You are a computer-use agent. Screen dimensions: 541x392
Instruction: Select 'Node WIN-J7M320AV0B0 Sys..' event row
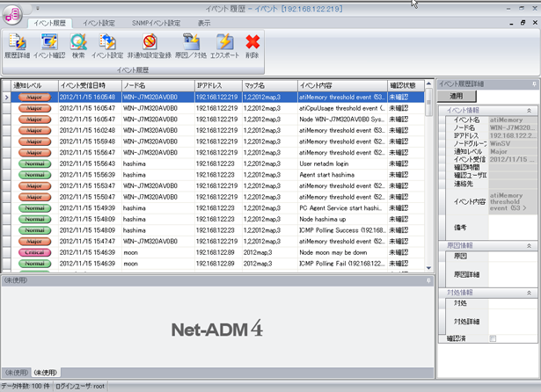pyautogui.click(x=217, y=120)
